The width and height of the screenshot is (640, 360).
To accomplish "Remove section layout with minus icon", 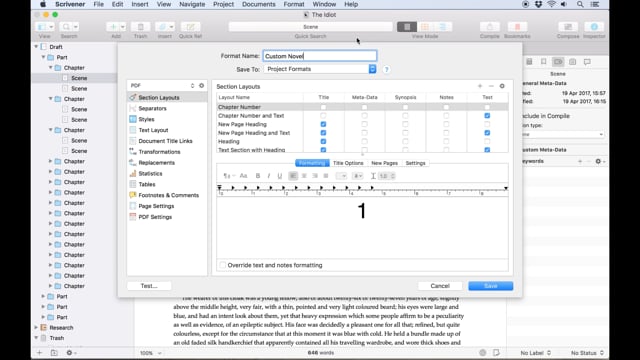I will point(491,86).
